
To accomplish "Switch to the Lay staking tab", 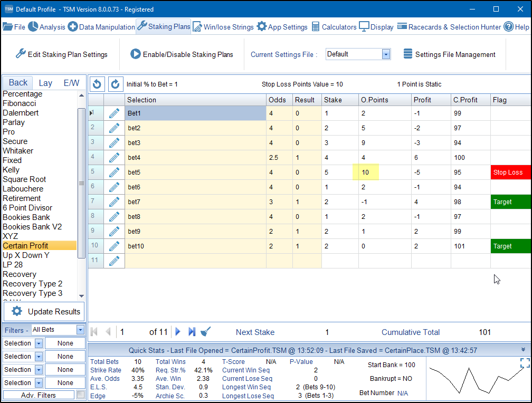I will point(45,83).
